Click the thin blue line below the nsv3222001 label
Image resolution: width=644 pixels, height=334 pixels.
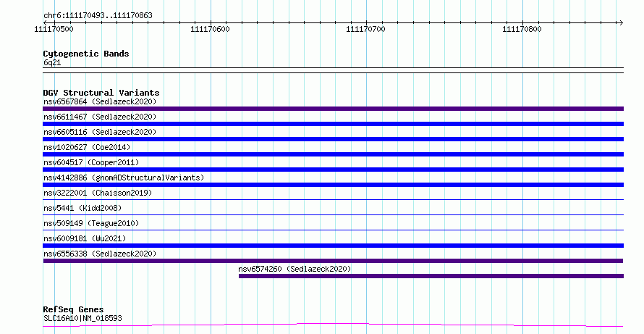(333, 200)
